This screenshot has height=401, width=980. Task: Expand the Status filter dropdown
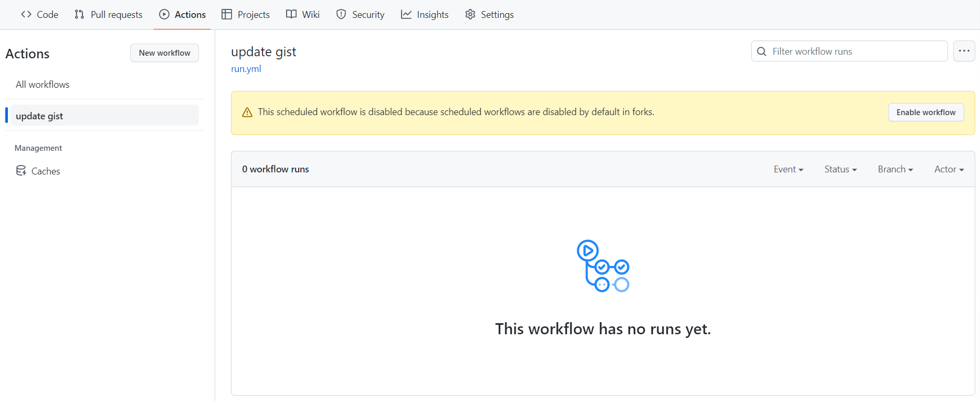click(x=840, y=169)
